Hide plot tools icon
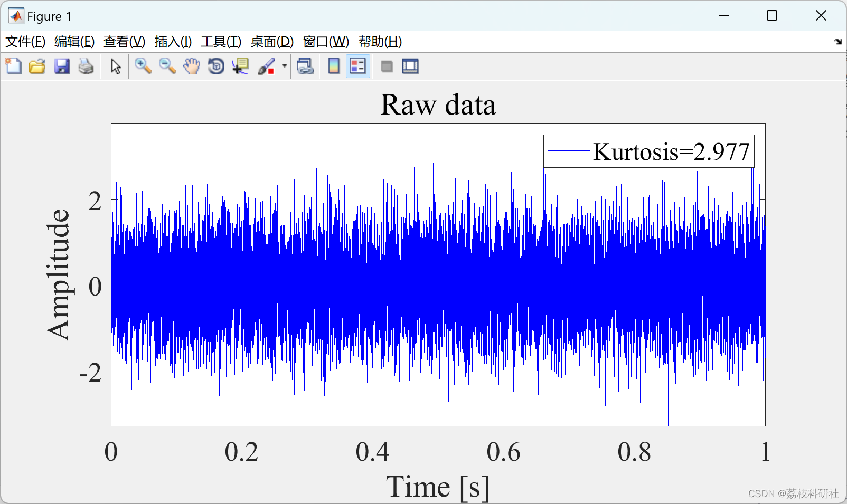 (387, 66)
